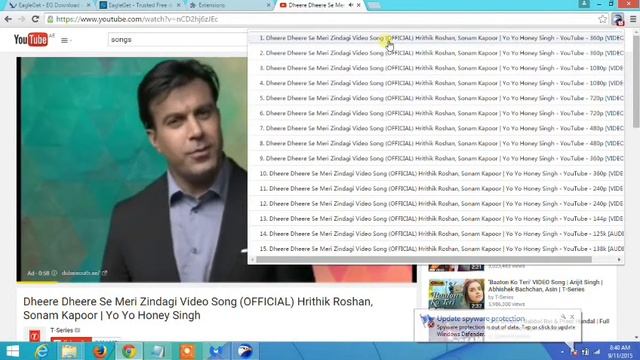Select download row 7, 480p video

tap(436, 128)
